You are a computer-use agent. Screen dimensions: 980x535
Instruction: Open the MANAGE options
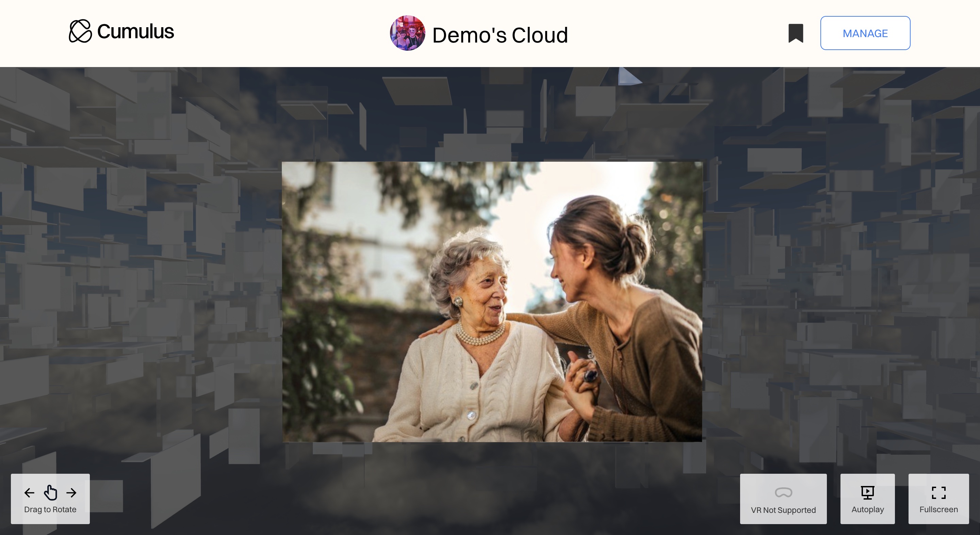click(x=865, y=33)
